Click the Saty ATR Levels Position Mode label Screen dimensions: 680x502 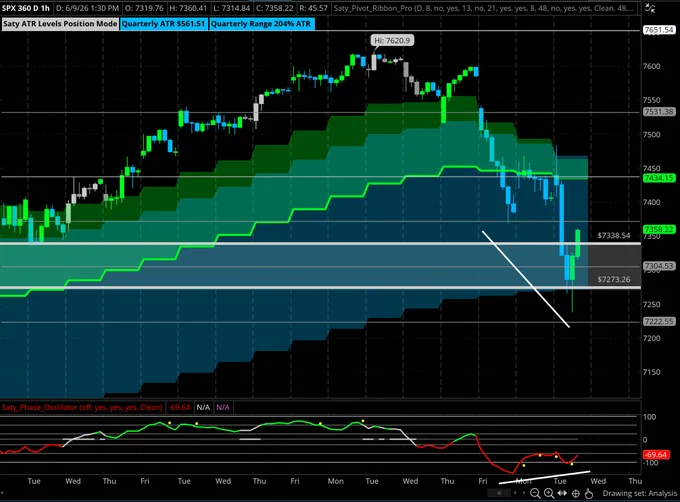pyautogui.click(x=60, y=24)
